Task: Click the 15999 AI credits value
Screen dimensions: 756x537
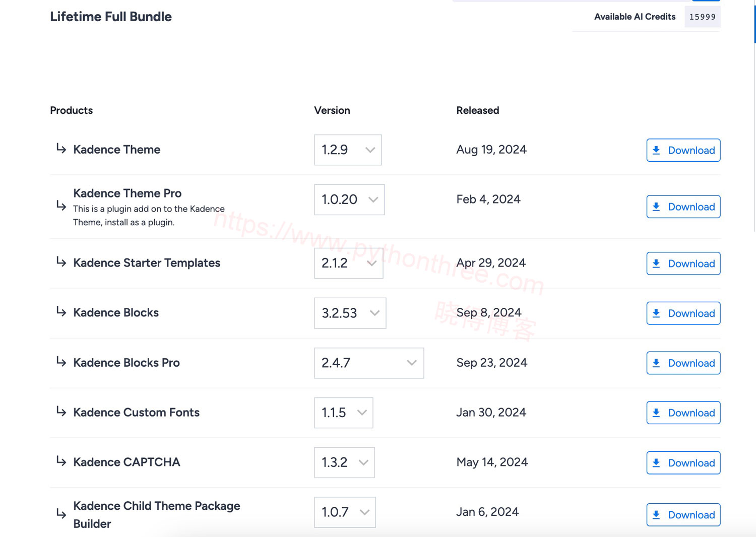Action: pos(702,17)
